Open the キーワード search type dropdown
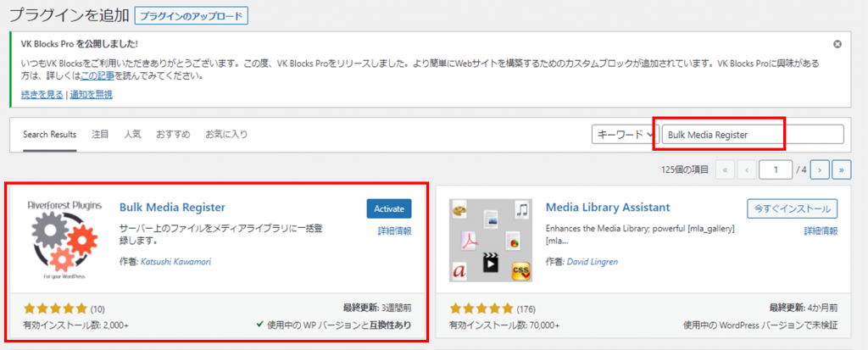 click(625, 134)
